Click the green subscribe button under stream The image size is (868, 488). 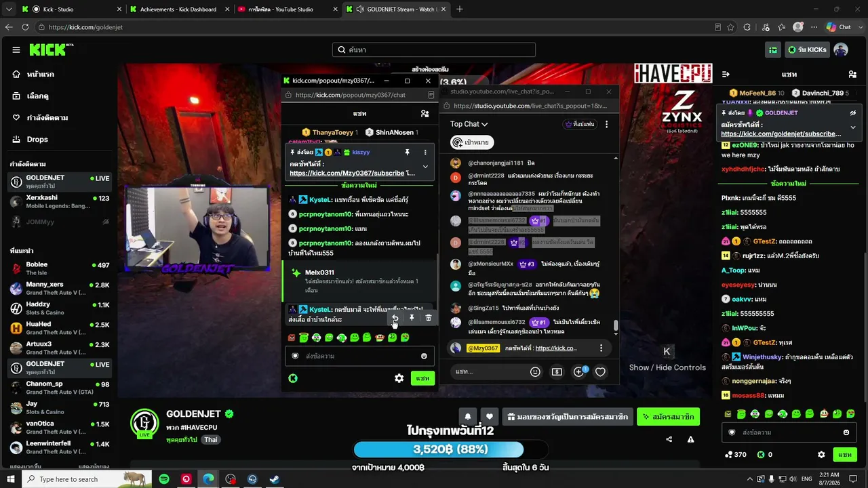(668, 417)
